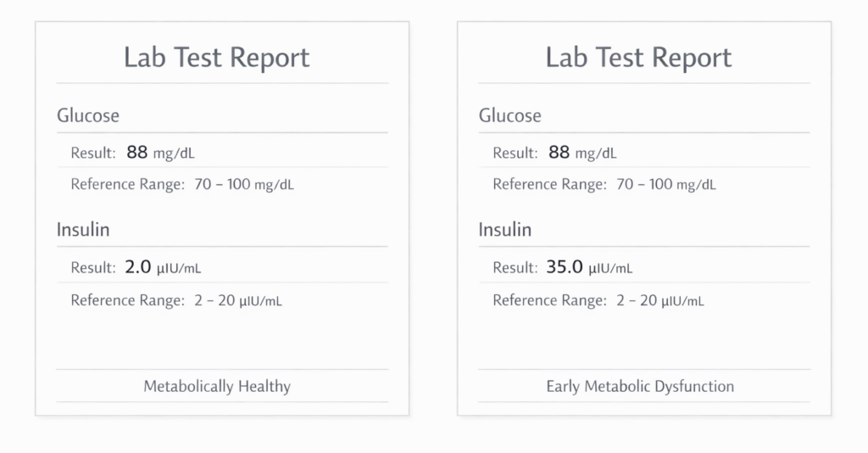Viewport: 868px width, 453px height.
Task: Click the Lab Test Report title in the Early Metabolic Dysfunction report
Action: pos(638,58)
